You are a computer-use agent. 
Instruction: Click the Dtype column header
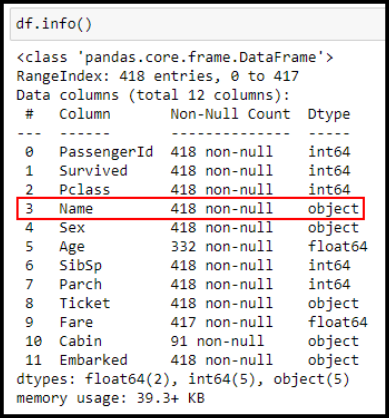click(x=329, y=115)
